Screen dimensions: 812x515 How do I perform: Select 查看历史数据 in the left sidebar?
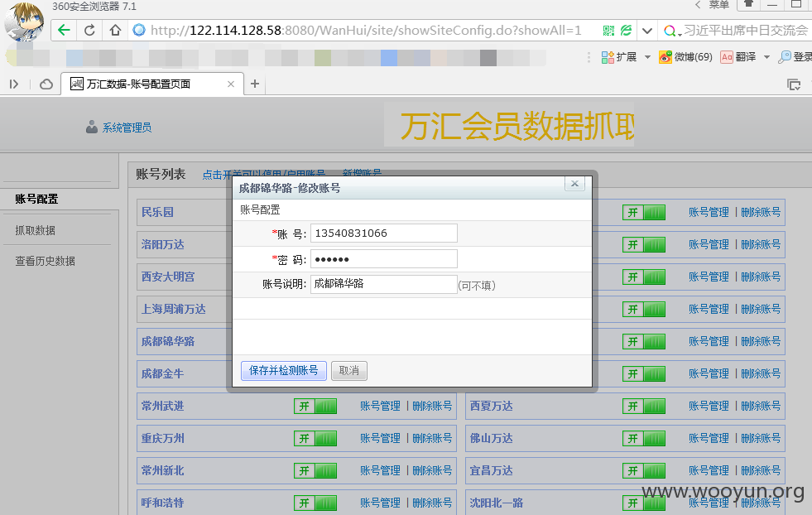[45, 261]
